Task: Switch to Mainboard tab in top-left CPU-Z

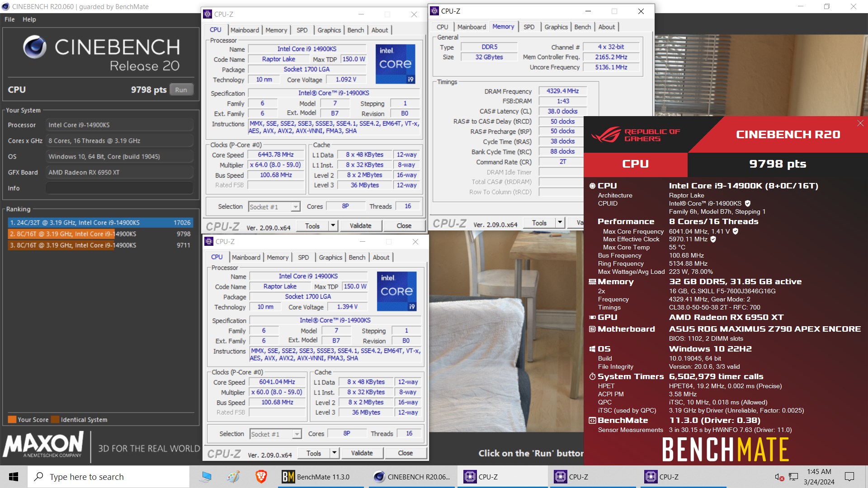Action: pyautogui.click(x=245, y=30)
